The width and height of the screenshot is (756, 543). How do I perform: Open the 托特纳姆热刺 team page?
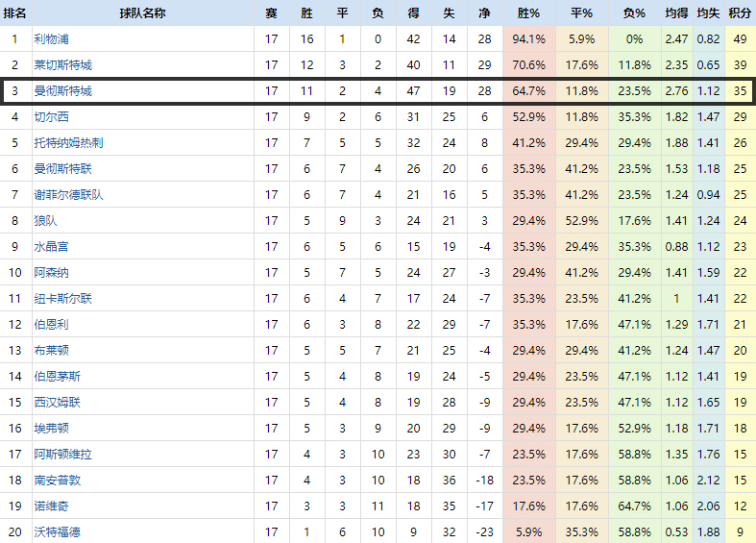click(69, 143)
